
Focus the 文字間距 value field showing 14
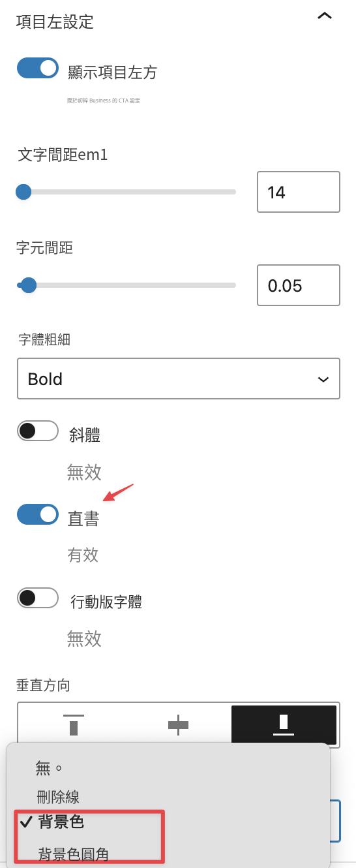point(299,192)
